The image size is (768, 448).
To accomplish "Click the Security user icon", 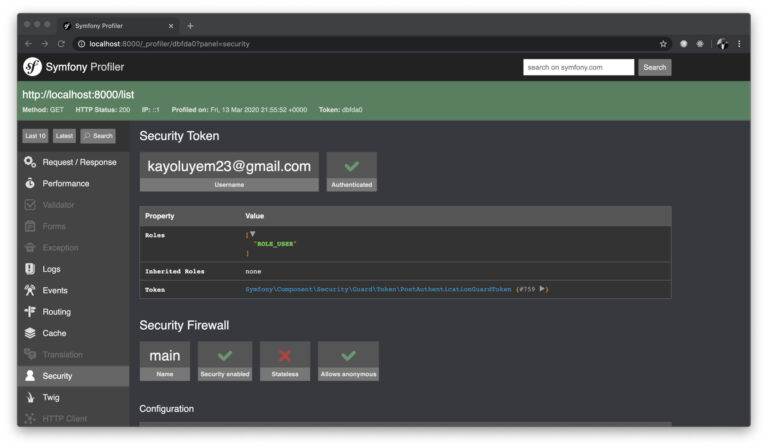I will click(x=30, y=376).
